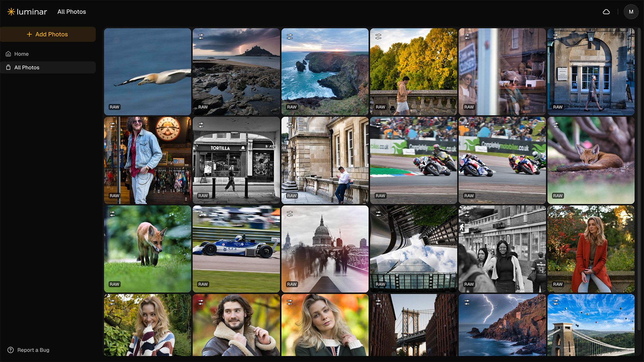Click the edits icon on the denim jacket man photo
The height and width of the screenshot is (362, 644).
coord(112,125)
